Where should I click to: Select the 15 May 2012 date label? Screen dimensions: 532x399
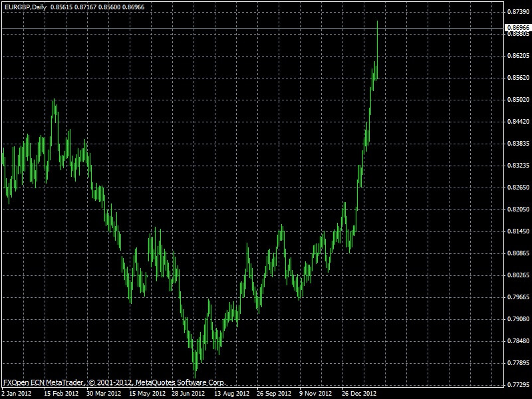(148, 393)
